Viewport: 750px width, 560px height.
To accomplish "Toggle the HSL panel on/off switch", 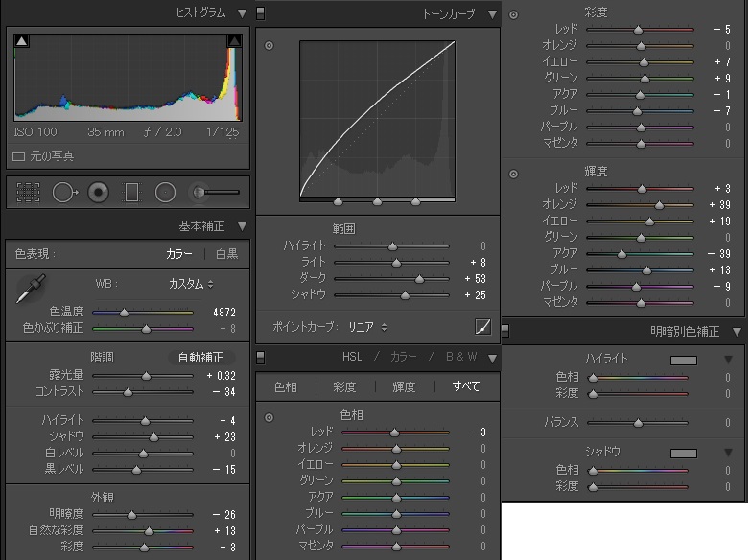I will coord(261,358).
